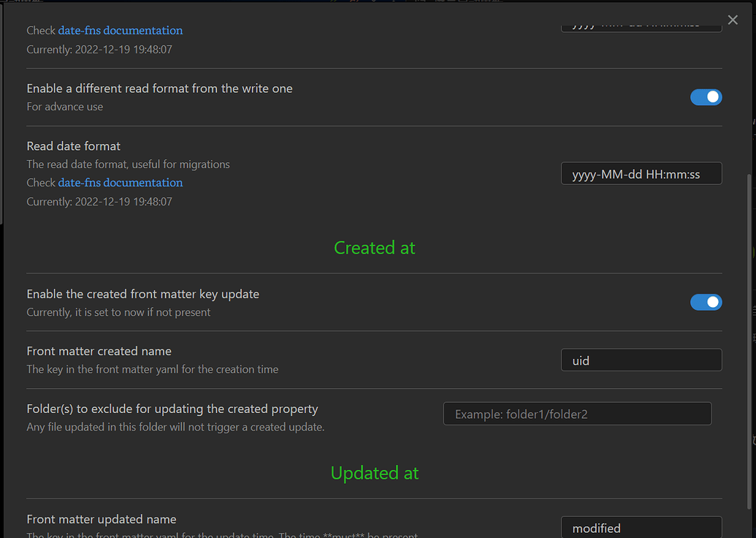Click the For advance use description text
This screenshot has width=756, height=538.
click(65, 107)
